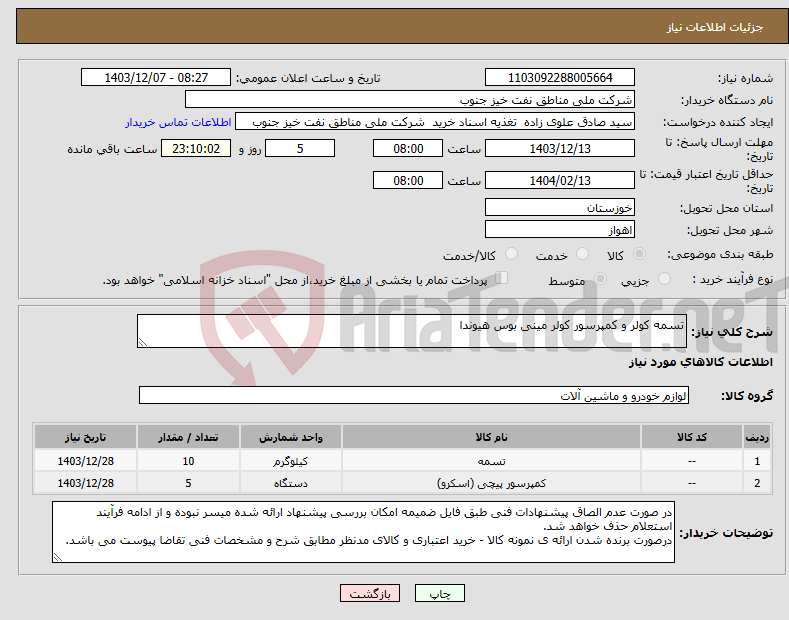Click the row number 1 cell
The height and width of the screenshot is (620, 789).
click(x=757, y=461)
